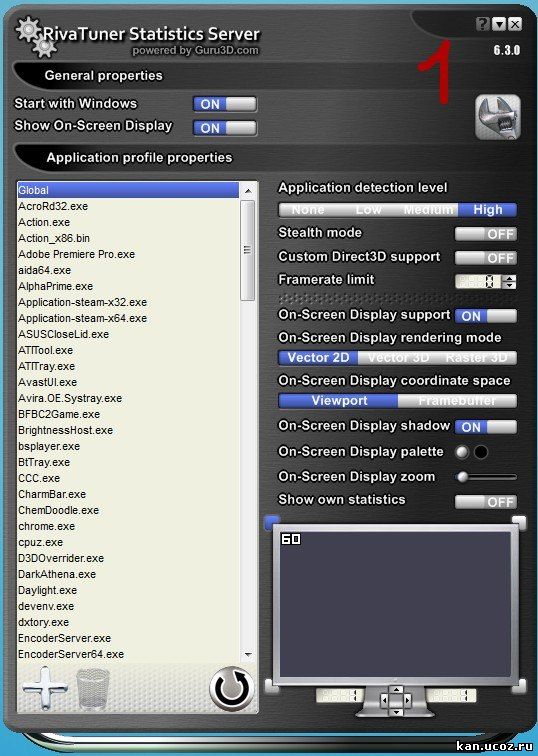Toggle Custom Direct3D support switch
The height and width of the screenshot is (756, 538).
(x=485, y=257)
